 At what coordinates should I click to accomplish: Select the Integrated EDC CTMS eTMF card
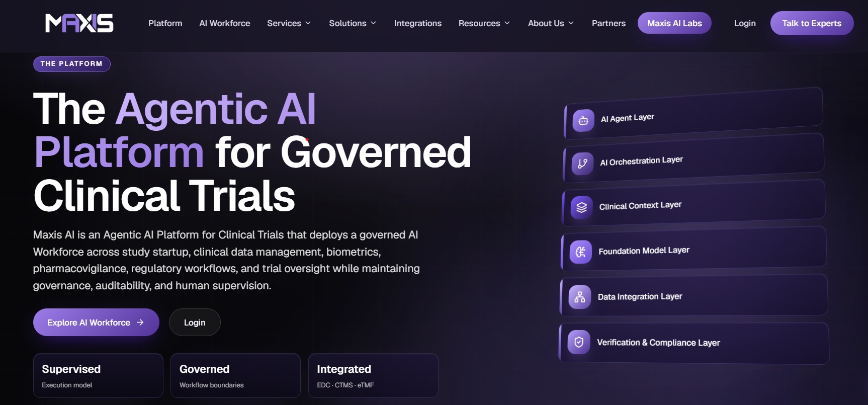(x=373, y=376)
